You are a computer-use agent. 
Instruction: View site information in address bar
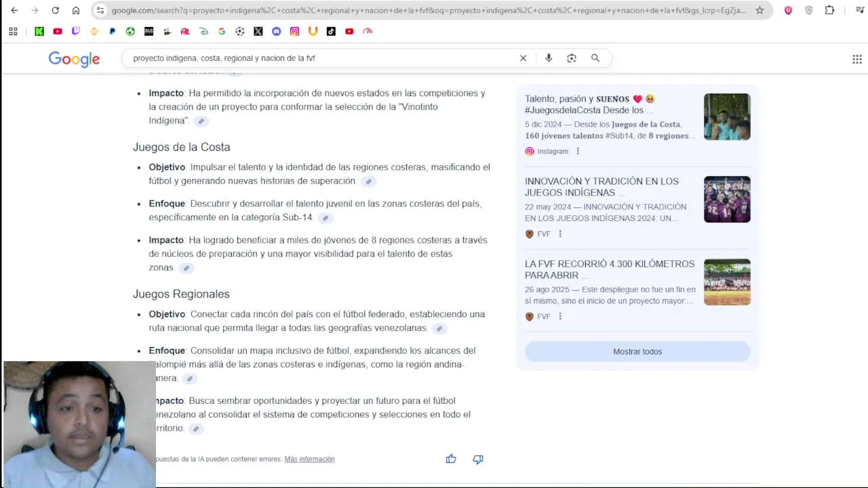coord(100,10)
